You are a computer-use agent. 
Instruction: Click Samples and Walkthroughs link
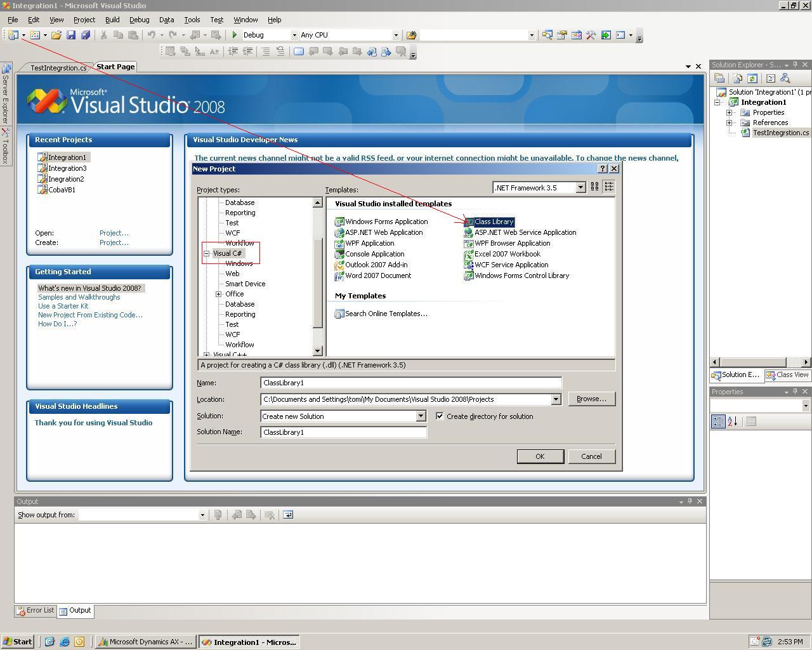pos(79,297)
